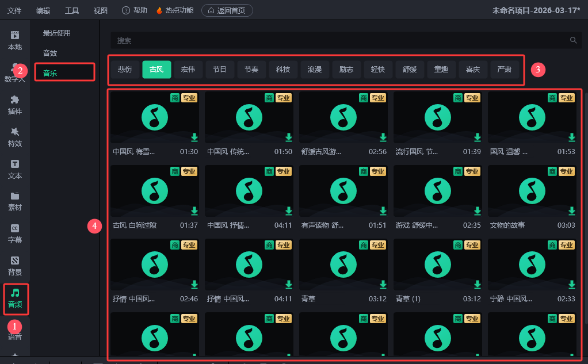The height and width of the screenshot is (364, 588).
Task: Open the 本地 local media panel
Action: coord(15,40)
